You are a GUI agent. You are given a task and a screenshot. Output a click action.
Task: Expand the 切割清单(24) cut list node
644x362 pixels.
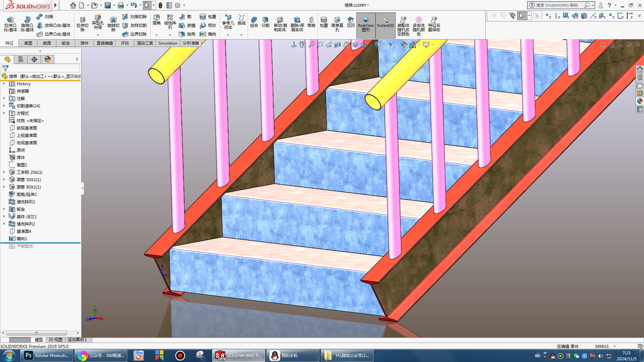(x=4, y=106)
